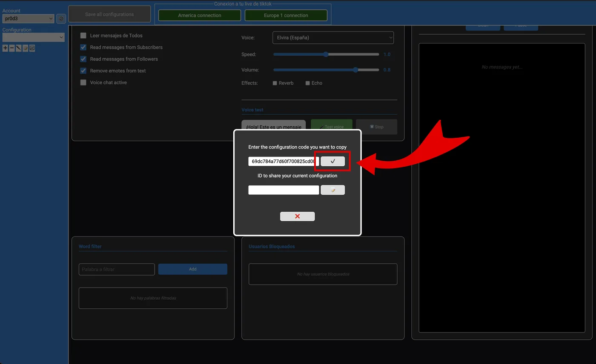596x364 pixels.
Task: Open the Account dropdown showing pr0d3
Action: pyautogui.click(x=28, y=19)
